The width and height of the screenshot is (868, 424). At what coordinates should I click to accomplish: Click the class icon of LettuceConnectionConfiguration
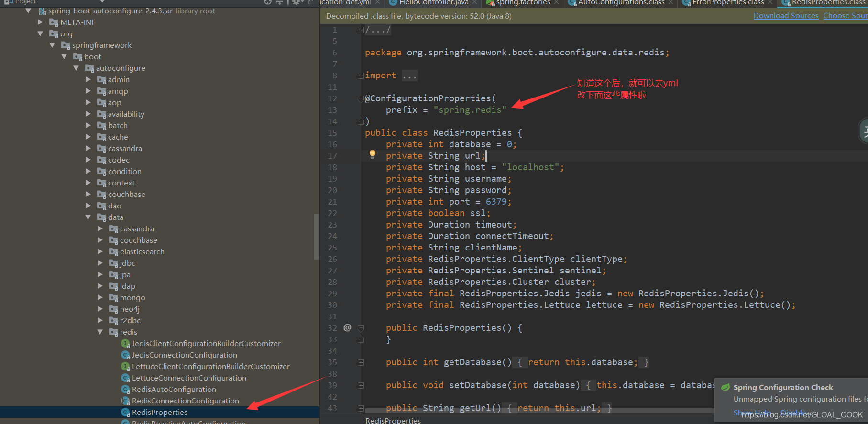[126, 378]
